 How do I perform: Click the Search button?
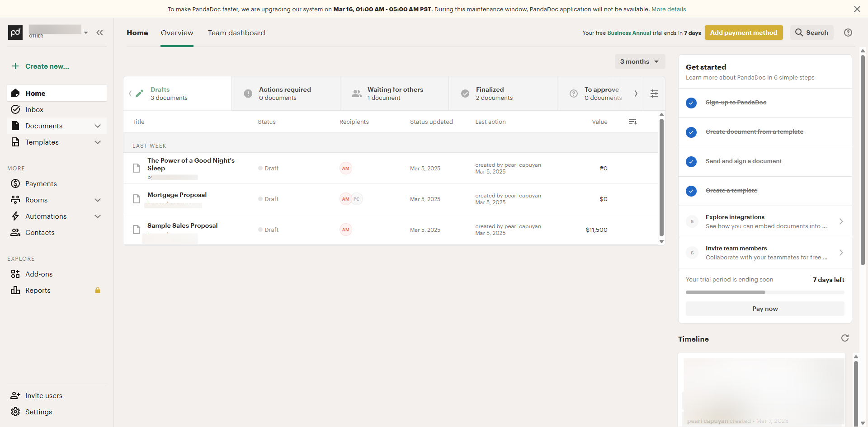point(811,33)
